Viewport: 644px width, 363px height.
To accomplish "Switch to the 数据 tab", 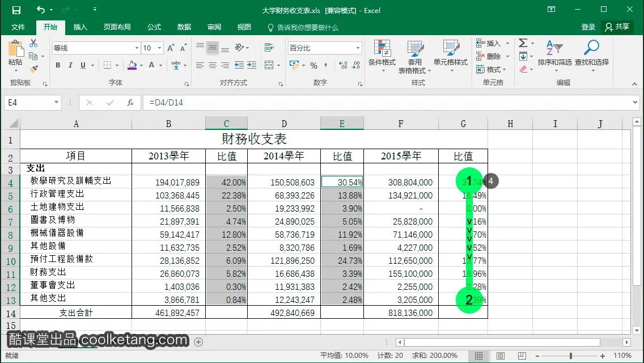I will (x=184, y=27).
